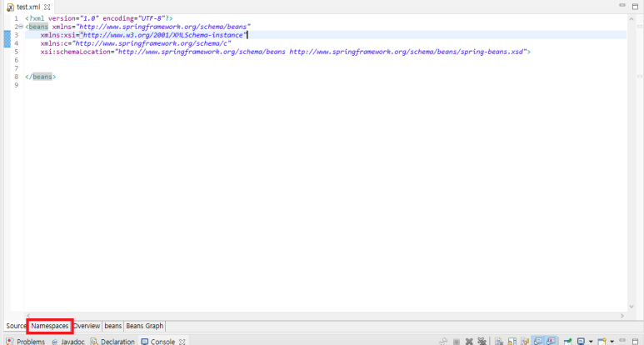Open the Open Console dropdown arrow
Viewport: 644px width, 345px height.
point(612,342)
